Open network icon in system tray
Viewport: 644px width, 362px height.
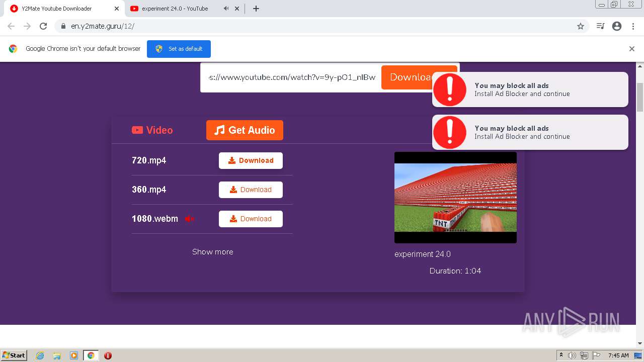584,355
